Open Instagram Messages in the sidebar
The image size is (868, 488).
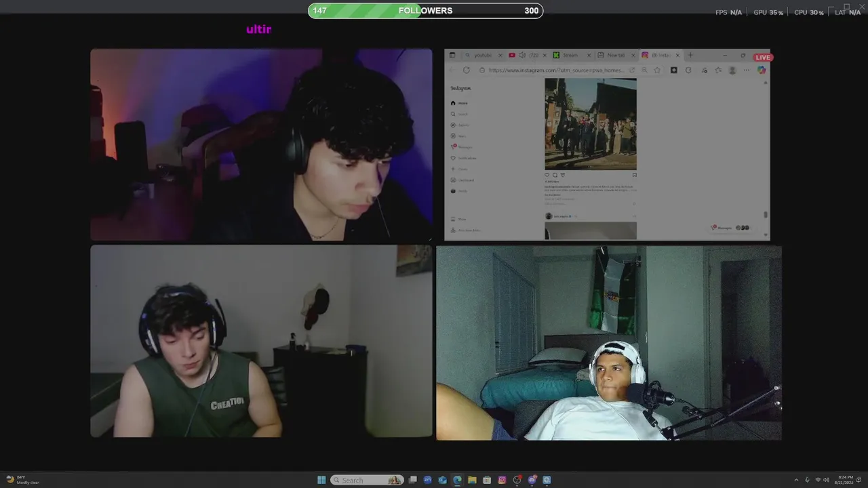(x=461, y=147)
